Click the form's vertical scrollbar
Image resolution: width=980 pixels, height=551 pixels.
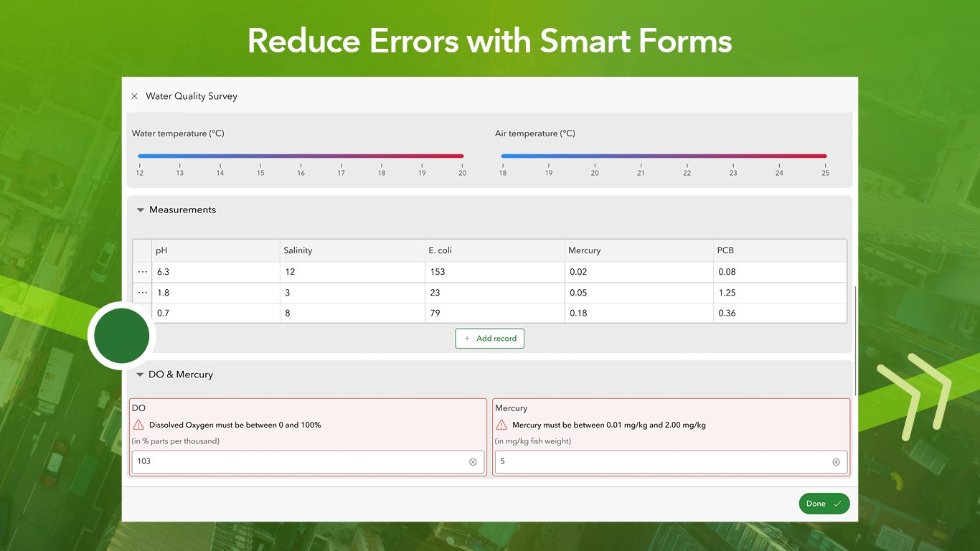[x=855, y=341]
